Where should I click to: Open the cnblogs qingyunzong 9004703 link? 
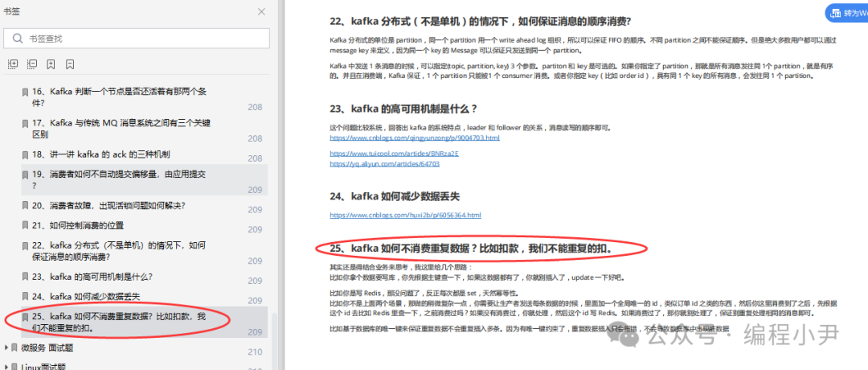415,138
